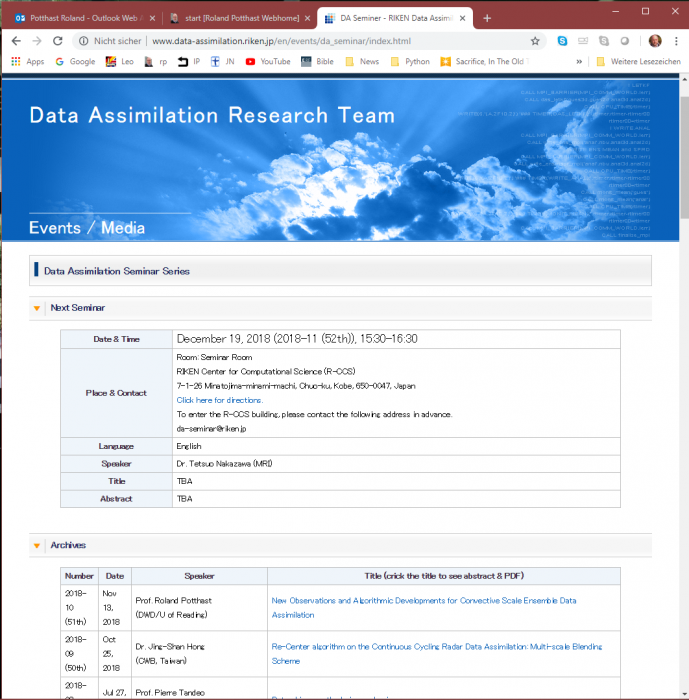Click the browser back arrow
The height and width of the screenshot is (700, 689).
(x=16, y=41)
